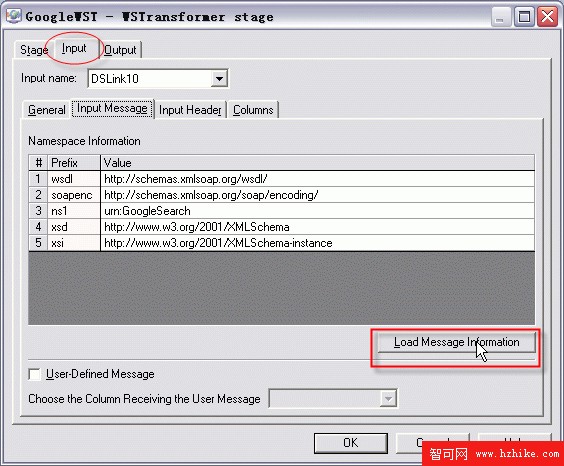The image size is (564, 466).
Task: Click the # column header
Action: pyautogui.click(x=38, y=163)
